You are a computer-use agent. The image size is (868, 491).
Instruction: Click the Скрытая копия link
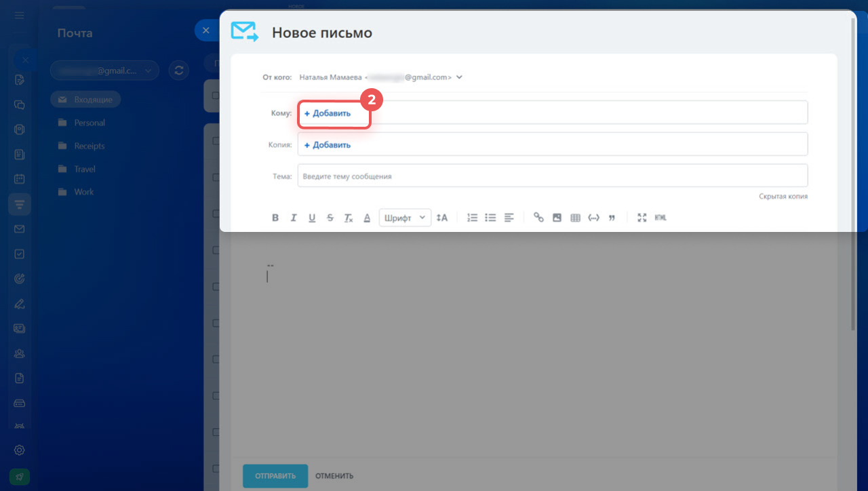pos(783,197)
